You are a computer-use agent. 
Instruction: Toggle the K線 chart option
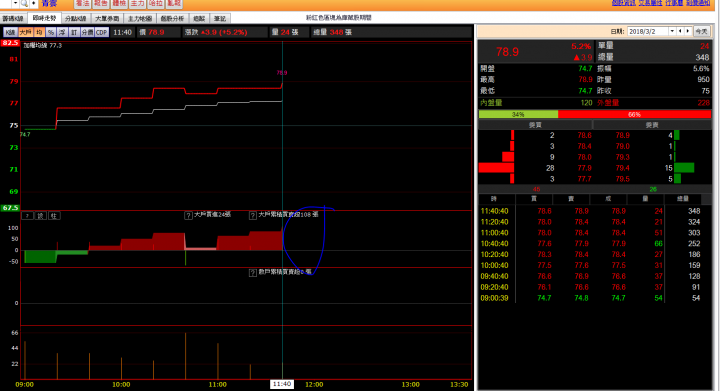click(x=10, y=32)
